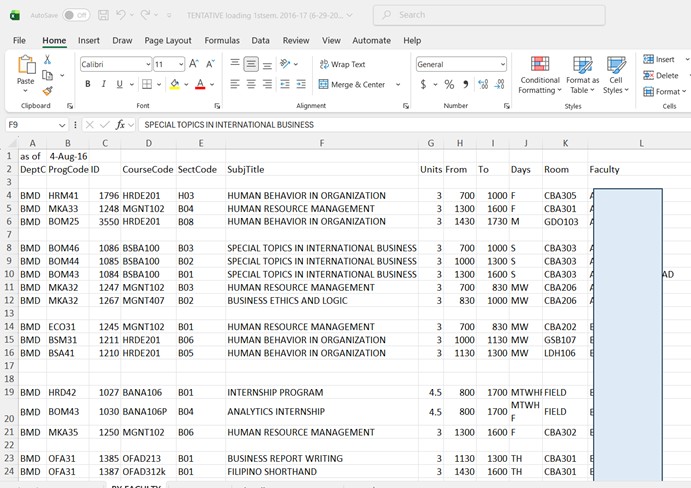This screenshot has width=691, height=488.
Task: Click the Save icon in title bar
Action: [x=104, y=15]
